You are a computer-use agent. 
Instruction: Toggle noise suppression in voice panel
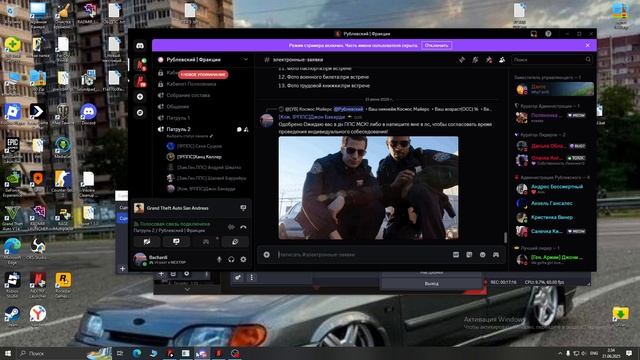tap(231, 227)
